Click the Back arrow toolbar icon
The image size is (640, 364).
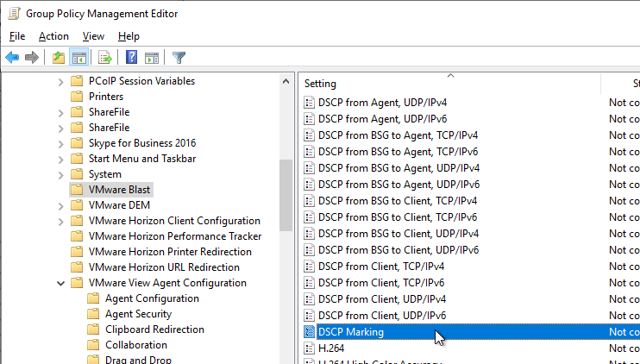(x=12, y=58)
